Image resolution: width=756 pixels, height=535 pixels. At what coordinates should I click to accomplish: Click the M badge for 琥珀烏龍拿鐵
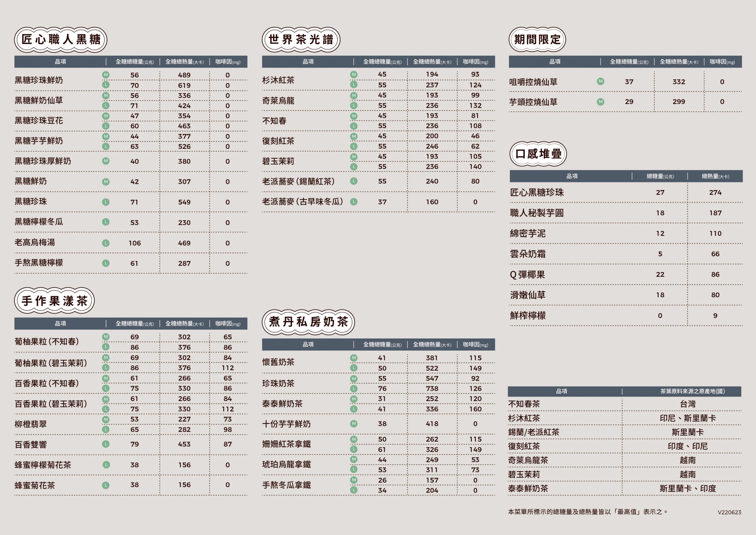353,459
